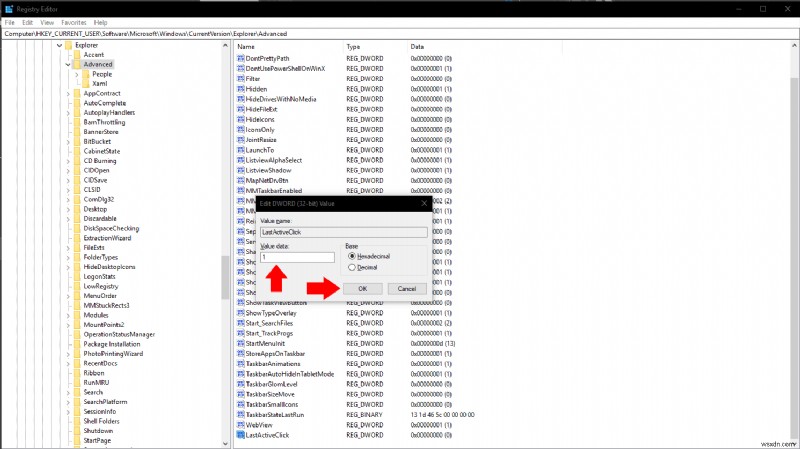Click the TaskbarSmallIcons value icon
Viewport: 800px width, 449px height.
point(241,405)
